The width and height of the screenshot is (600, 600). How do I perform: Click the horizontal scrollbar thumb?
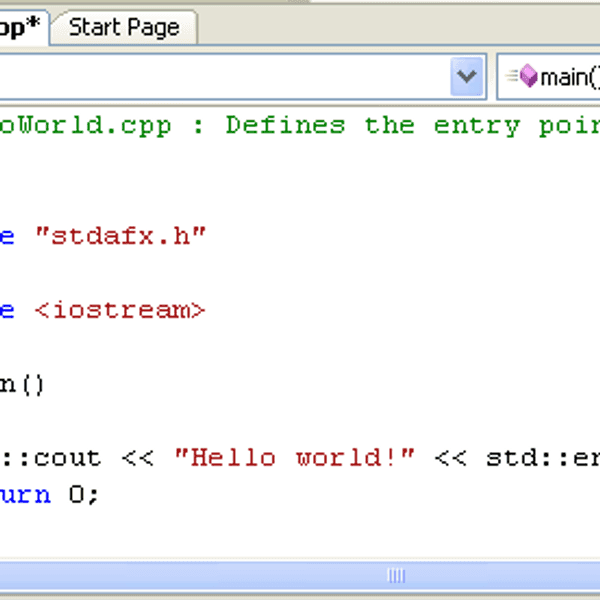(x=300, y=576)
